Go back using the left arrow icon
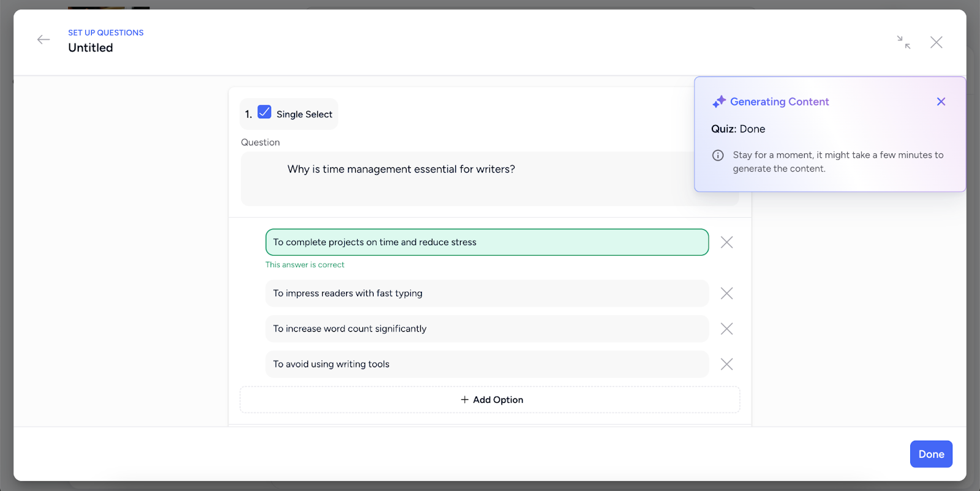This screenshot has width=980, height=491. pyautogui.click(x=43, y=40)
